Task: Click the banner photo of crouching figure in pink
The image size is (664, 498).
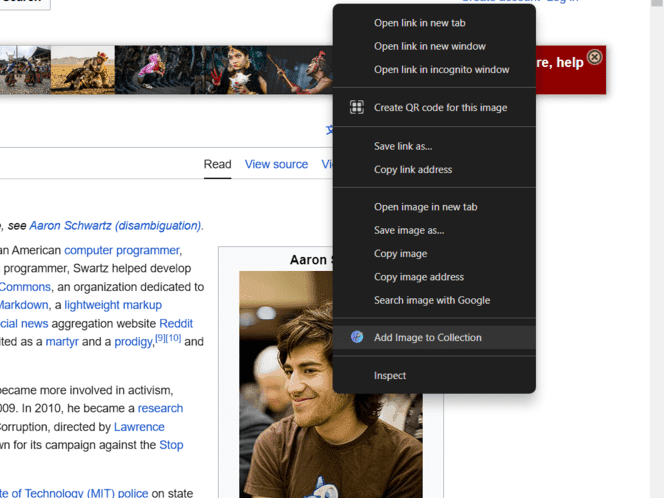Action: 153,69
